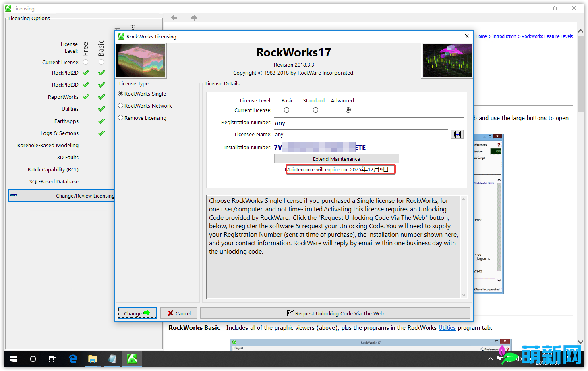This screenshot has width=588, height=371.
Task: Click the taskbar app beside File Explorer
Action: pos(112,359)
